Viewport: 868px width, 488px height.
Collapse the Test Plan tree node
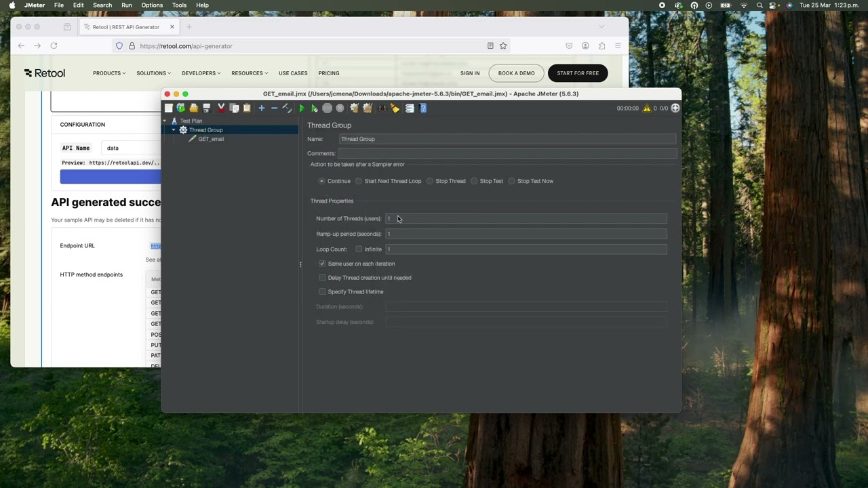165,121
